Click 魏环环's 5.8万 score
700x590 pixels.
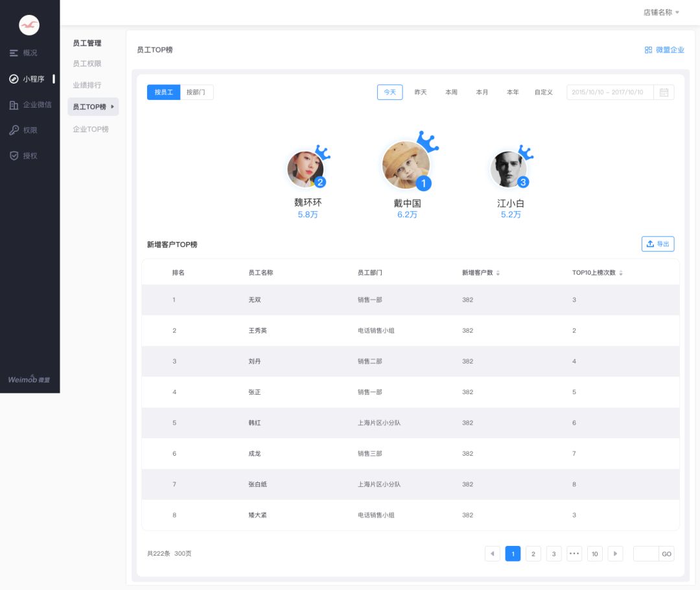tap(308, 215)
